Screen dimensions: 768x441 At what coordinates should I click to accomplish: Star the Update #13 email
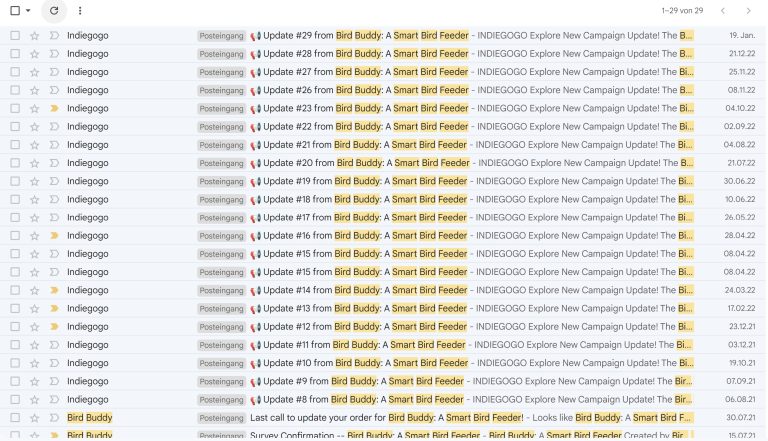[34, 308]
